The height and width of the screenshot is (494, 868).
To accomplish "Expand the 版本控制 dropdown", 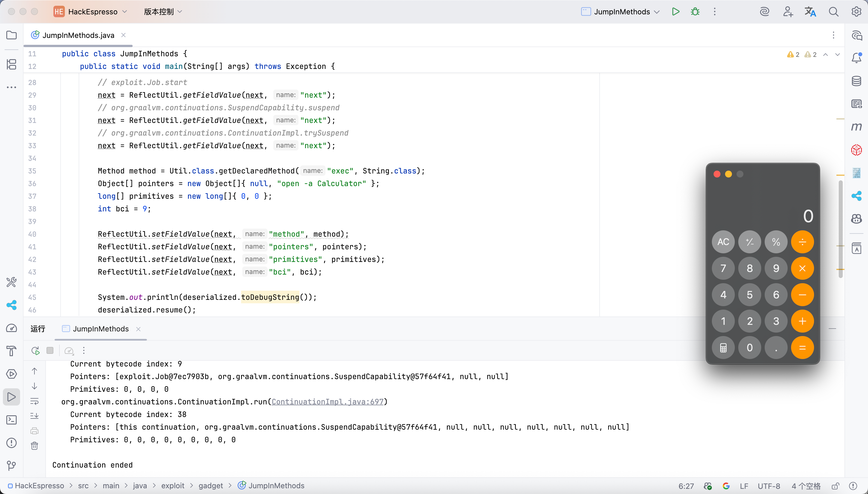I will [163, 11].
